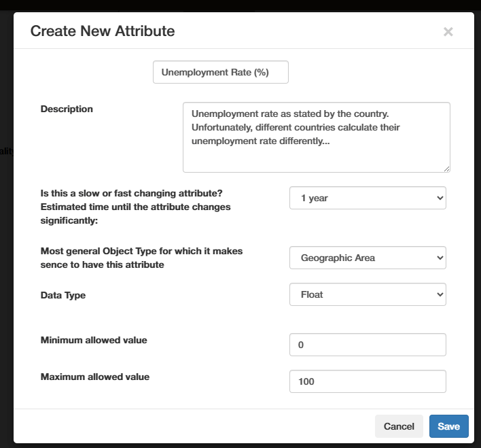Click the 'Data Type' label
This screenshot has width=481, height=448.
click(x=63, y=295)
